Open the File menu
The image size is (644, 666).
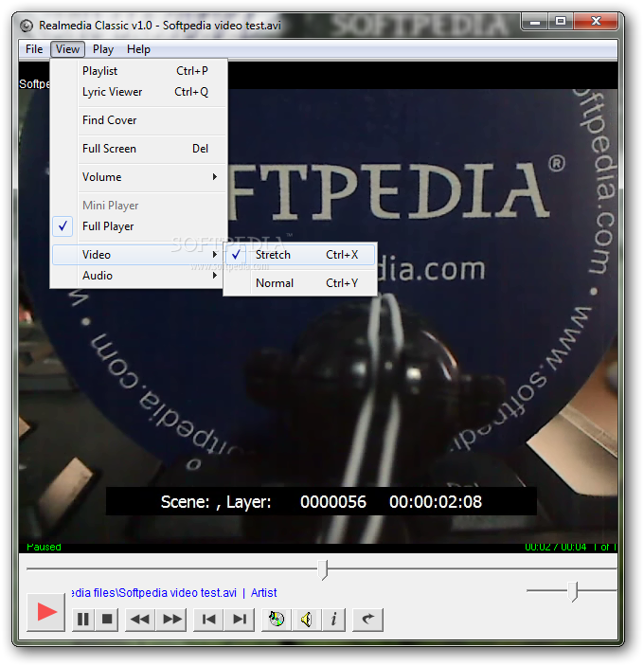(x=34, y=49)
